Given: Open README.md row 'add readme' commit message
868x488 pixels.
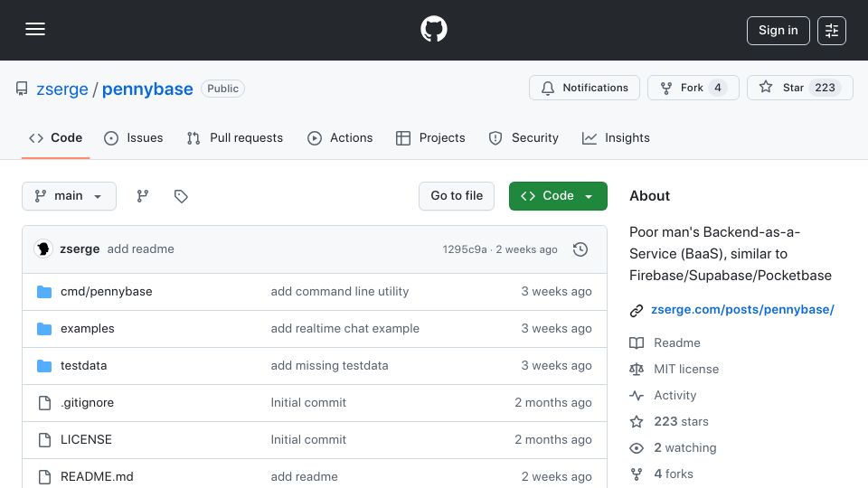Looking at the screenshot, I should tap(304, 476).
